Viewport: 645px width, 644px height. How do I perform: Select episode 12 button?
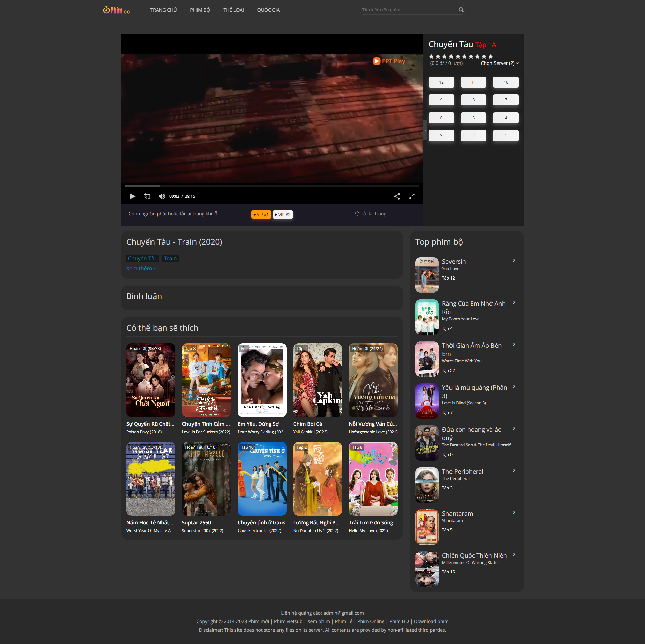pos(441,82)
